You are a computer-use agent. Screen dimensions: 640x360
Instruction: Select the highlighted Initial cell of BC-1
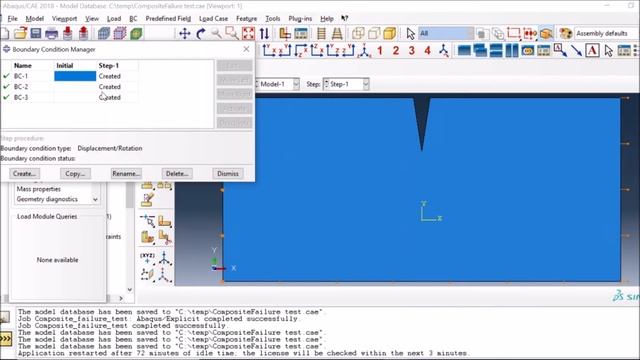(75, 76)
